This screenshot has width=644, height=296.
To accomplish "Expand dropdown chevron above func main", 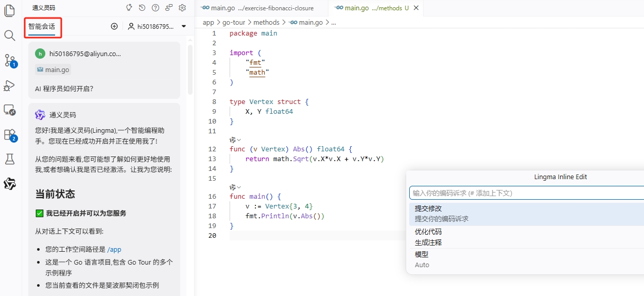I will [x=239, y=187].
